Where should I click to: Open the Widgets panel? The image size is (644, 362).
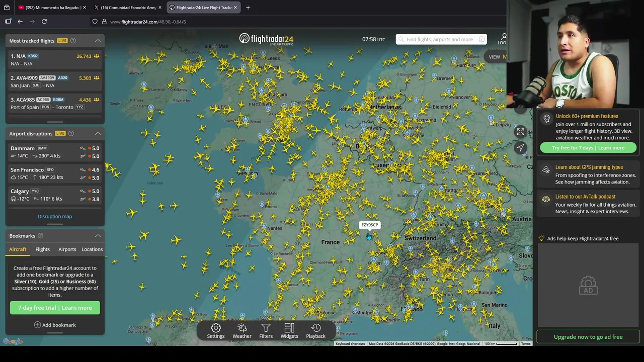pos(289,331)
